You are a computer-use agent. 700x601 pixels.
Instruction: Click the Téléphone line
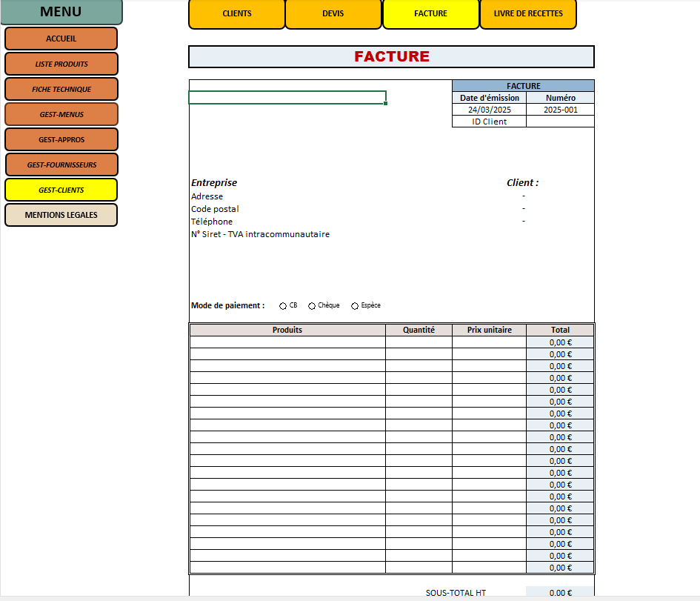tap(212, 222)
